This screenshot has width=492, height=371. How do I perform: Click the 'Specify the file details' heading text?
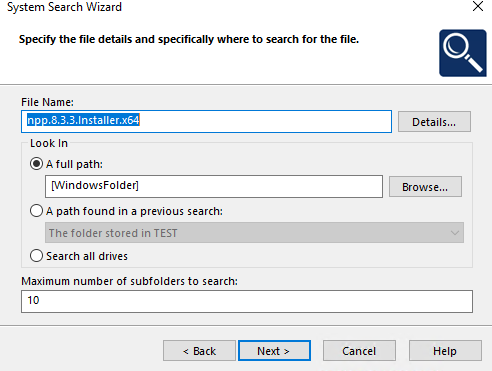pyautogui.click(x=189, y=39)
